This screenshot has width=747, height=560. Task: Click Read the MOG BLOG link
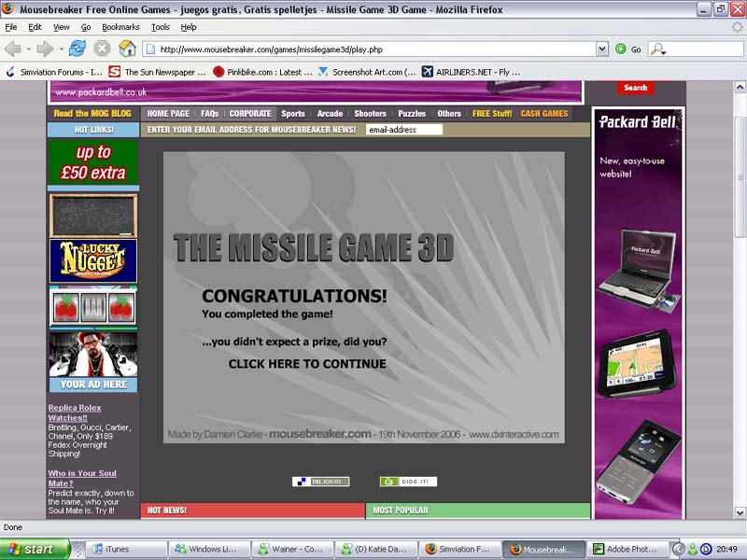(x=92, y=114)
